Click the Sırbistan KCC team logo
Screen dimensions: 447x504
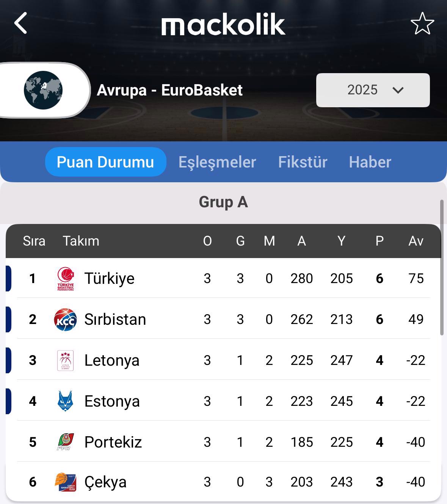pos(66,319)
